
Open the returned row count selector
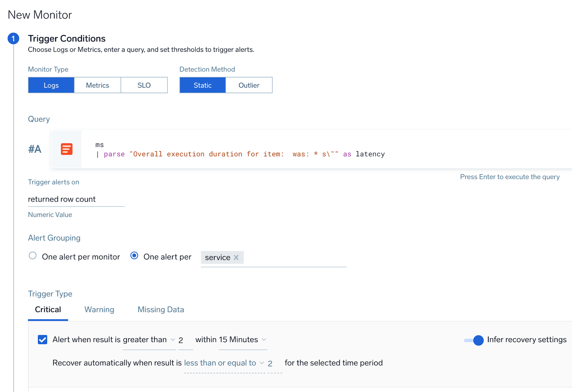[76, 199]
